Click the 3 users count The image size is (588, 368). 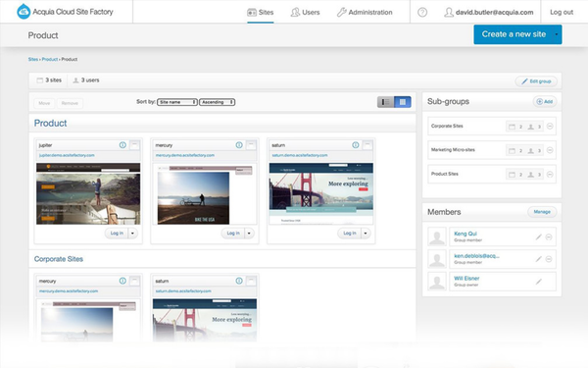click(86, 80)
